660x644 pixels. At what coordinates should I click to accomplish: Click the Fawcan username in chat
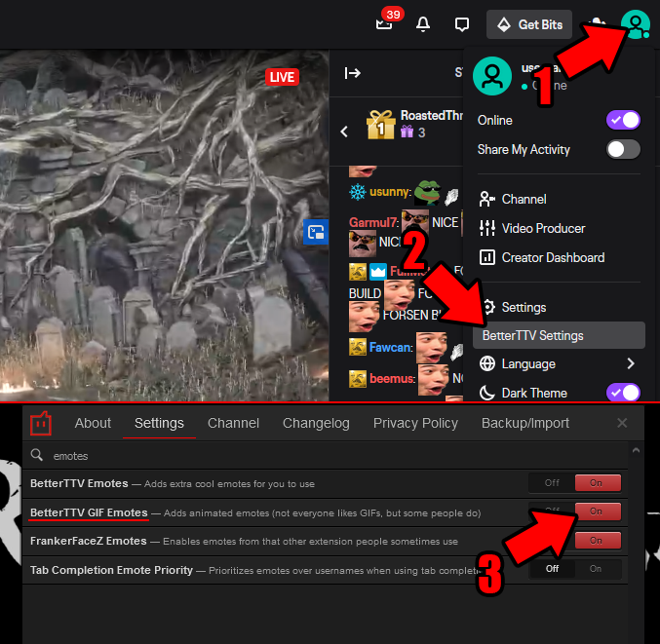coord(390,348)
